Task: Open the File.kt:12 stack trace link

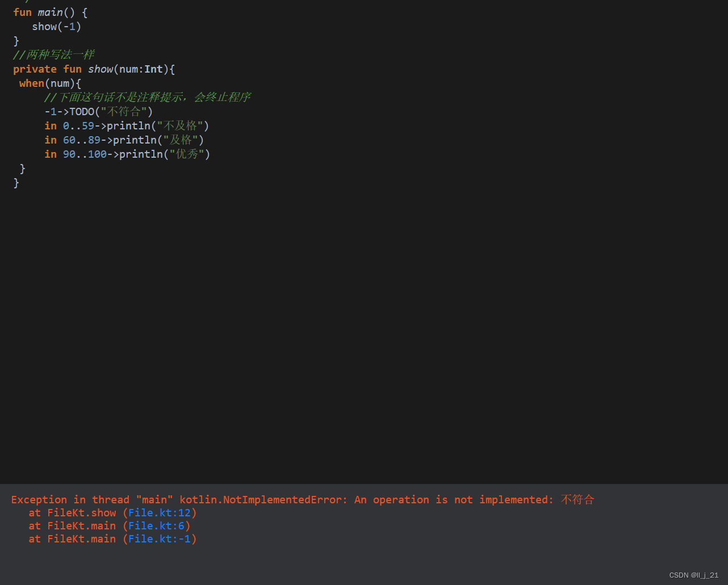Action: 160,513
